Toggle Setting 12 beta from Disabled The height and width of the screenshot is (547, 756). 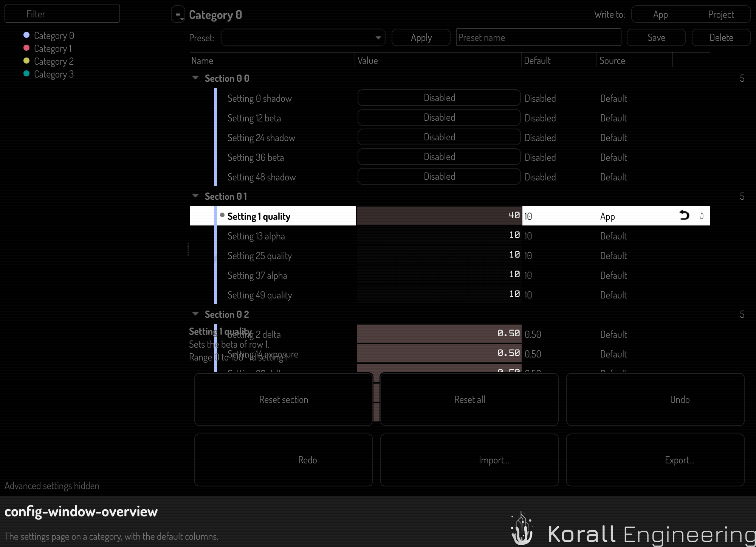(x=439, y=117)
